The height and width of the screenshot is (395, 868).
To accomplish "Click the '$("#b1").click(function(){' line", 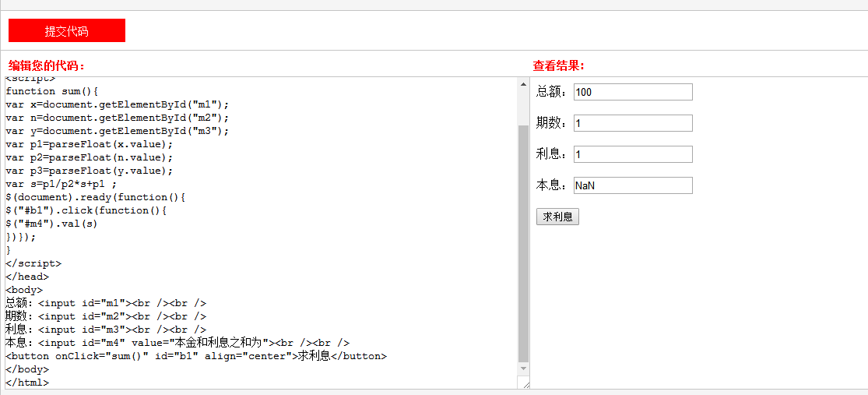I will click(x=86, y=210).
